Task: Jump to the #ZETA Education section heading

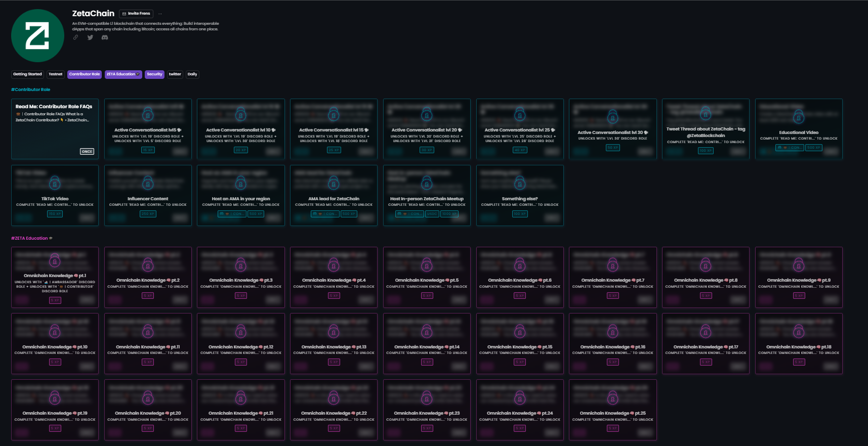Action: pos(31,238)
